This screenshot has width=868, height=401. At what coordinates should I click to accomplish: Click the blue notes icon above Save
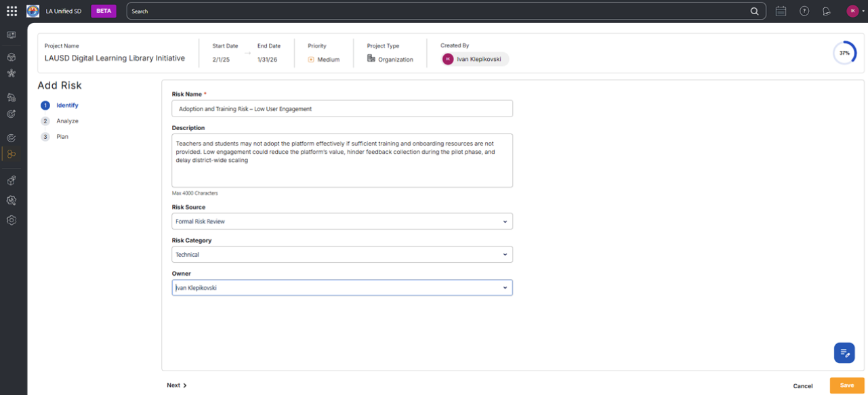844,352
